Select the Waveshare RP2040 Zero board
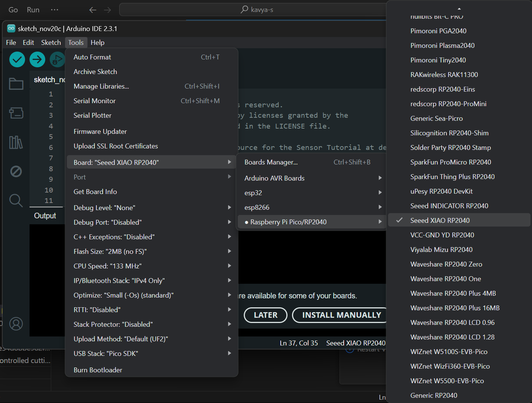Image resolution: width=532 pixels, height=403 pixels. pos(459,264)
